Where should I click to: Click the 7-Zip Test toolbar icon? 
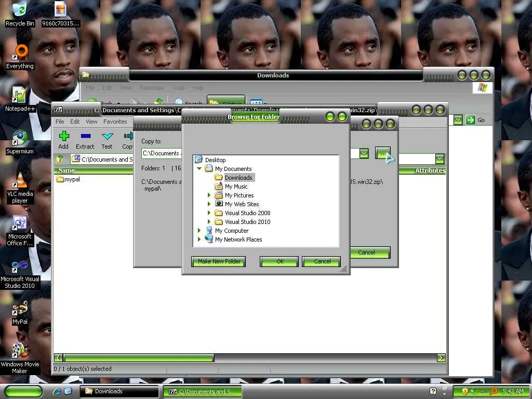click(x=107, y=140)
